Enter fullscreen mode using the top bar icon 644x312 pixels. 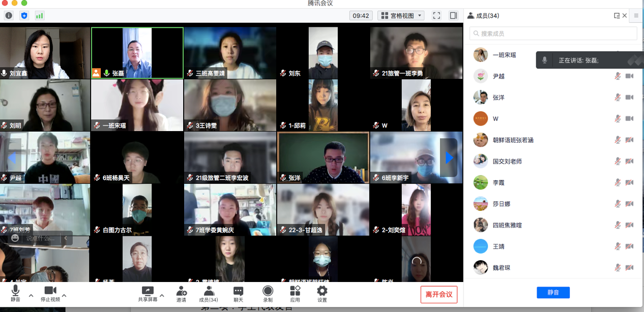(x=436, y=16)
